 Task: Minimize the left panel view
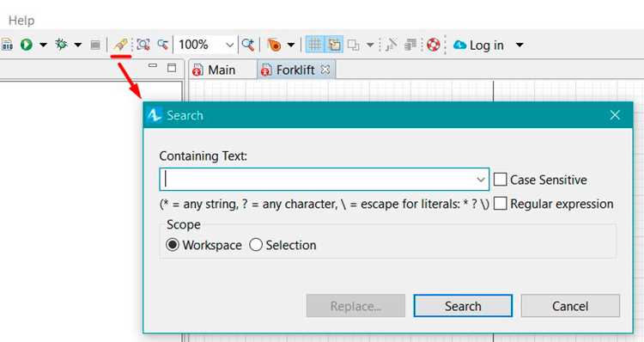(153, 65)
